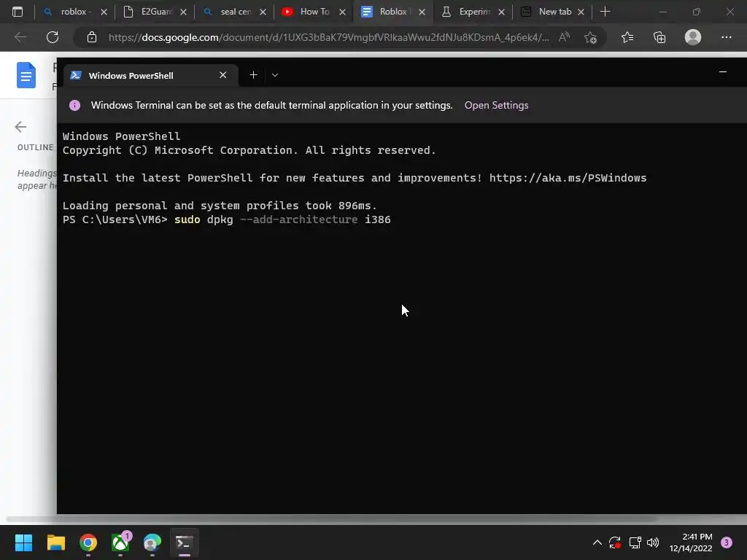Close the Windows PowerShell terminal tab
This screenshot has height=560, width=747.
pos(223,75)
